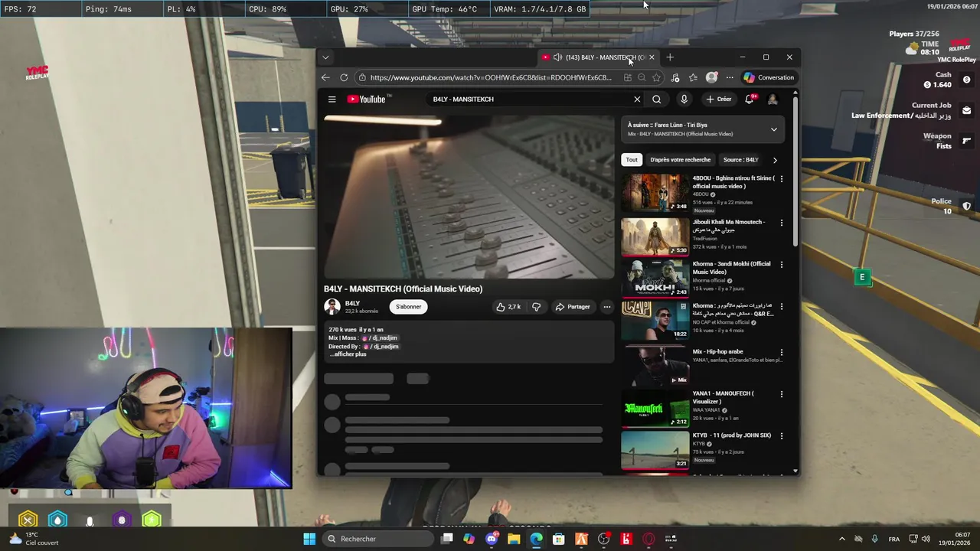Start voice search with microphone icon
Viewport: 980px width, 551px height.
tap(684, 99)
